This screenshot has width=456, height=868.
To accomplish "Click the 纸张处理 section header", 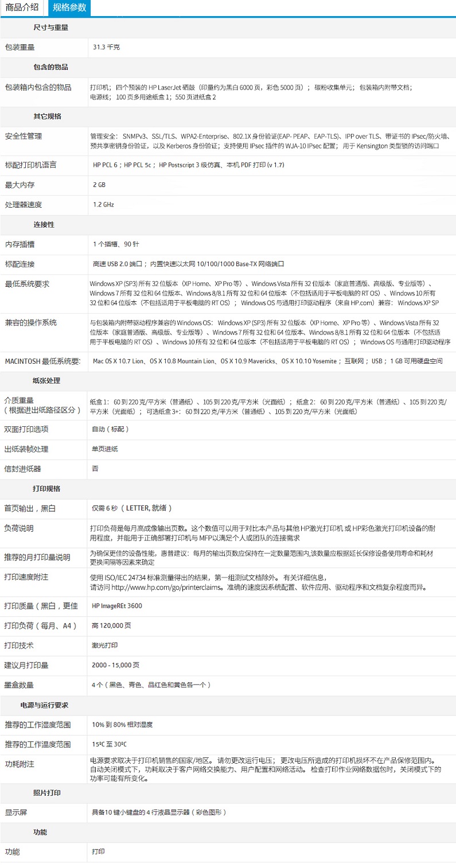I will coord(47,381).
